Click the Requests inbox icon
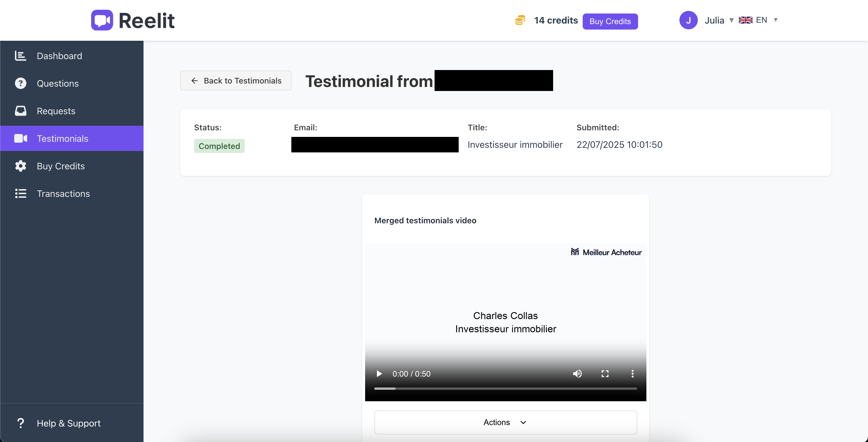The image size is (868, 442). (x=20, y=111)
